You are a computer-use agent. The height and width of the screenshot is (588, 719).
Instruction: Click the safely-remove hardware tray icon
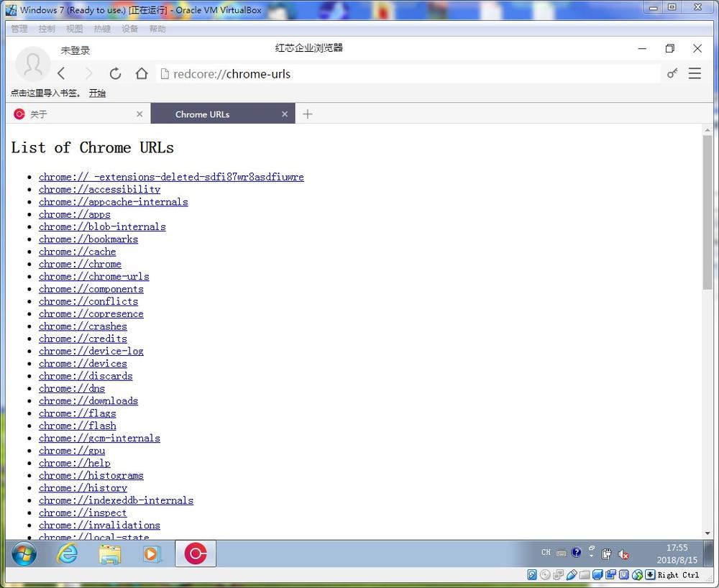606,553
